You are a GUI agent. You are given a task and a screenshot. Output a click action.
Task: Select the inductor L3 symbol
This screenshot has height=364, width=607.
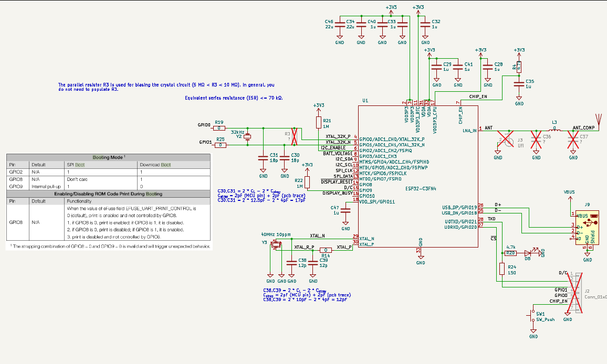coord(554,130)
